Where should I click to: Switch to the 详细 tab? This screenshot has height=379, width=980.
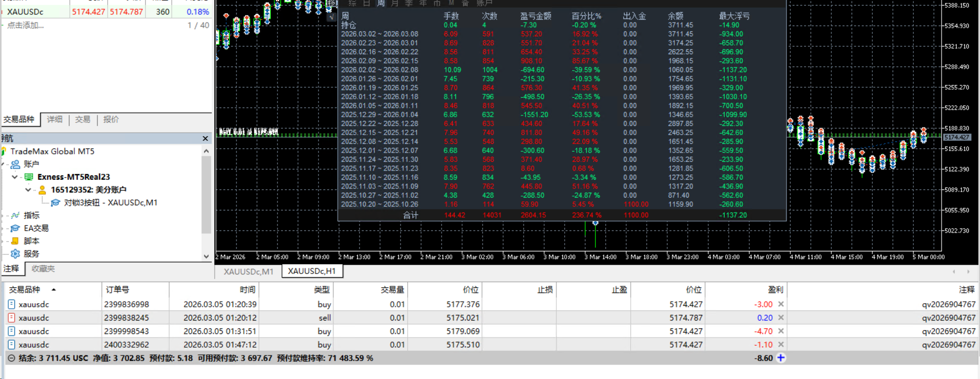point(55,119)
